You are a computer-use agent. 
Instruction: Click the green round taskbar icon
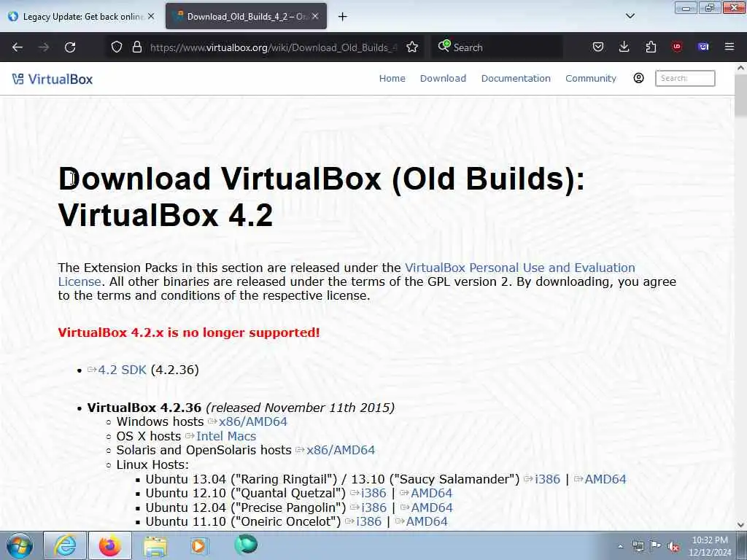(246, 545)
